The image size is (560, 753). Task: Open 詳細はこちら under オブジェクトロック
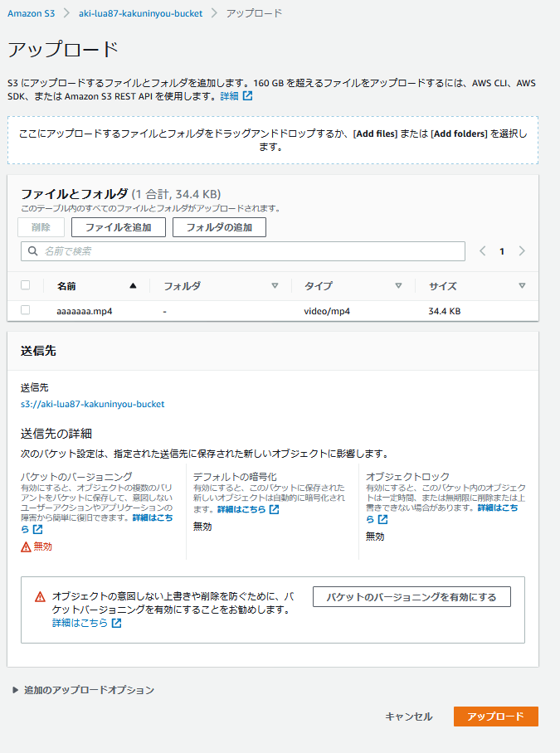click(498, 508)
